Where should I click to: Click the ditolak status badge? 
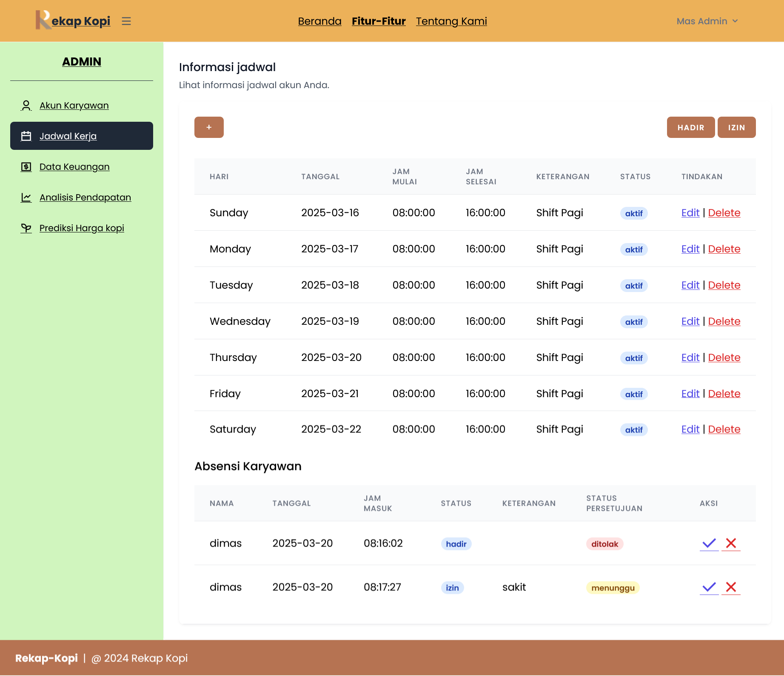[x=604, y=544]
